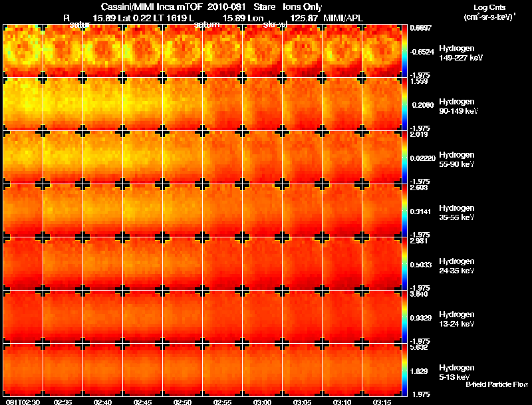Screen dimensions: 532x405
Task: Click the colorbar mid value '0.02220'
Action: [x=422, y=158]
